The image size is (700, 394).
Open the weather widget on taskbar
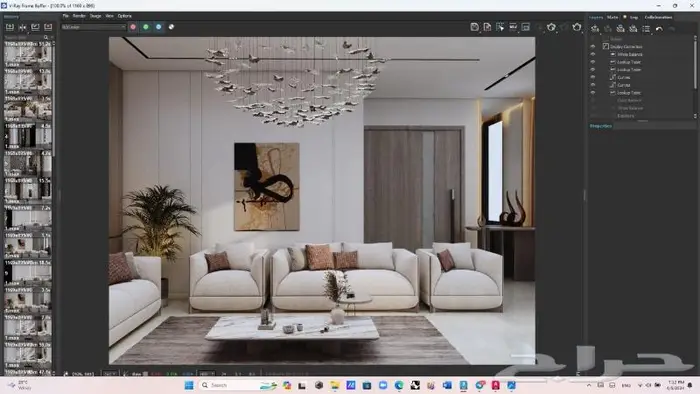point(20,385)
